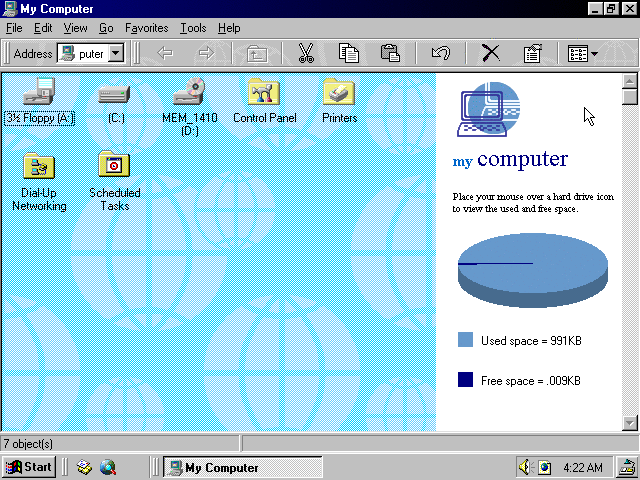Click the Free space color swatch

[x=465, y=379]
